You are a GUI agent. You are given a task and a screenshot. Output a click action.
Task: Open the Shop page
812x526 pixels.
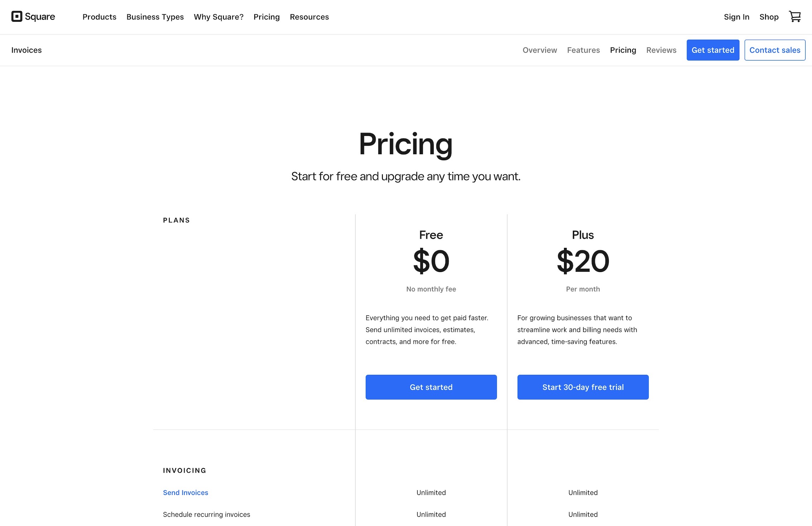(769, 17)
